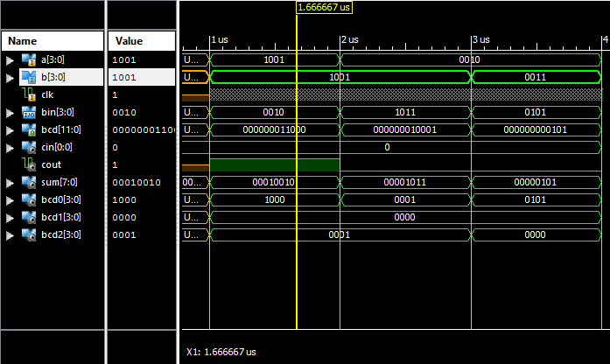Click the X1: 1.666667 us readout

(x=221, y=352)
